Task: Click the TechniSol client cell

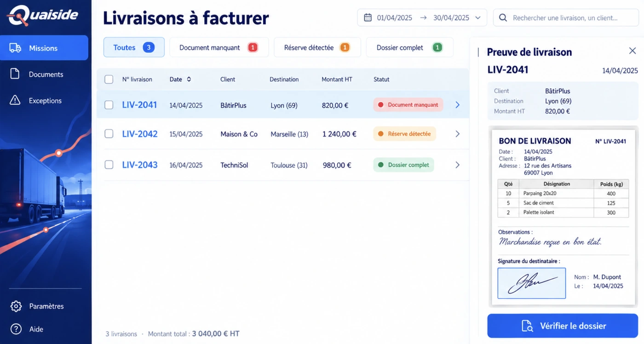Action: tap(234, 165)
